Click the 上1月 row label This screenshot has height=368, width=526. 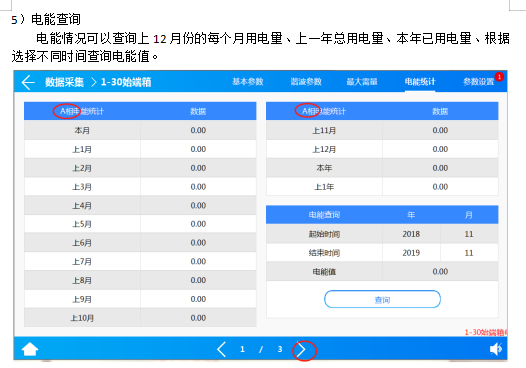(x=82, y=149)
